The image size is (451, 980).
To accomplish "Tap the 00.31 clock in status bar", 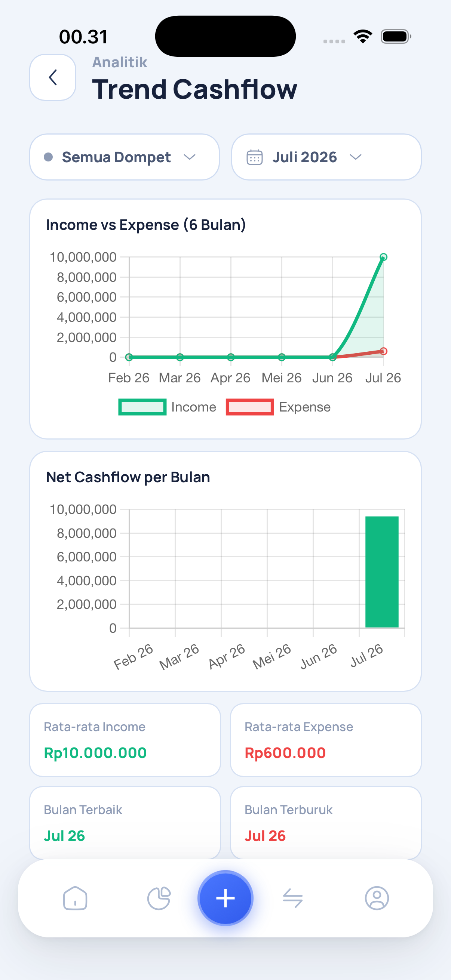I will [83, 37].
